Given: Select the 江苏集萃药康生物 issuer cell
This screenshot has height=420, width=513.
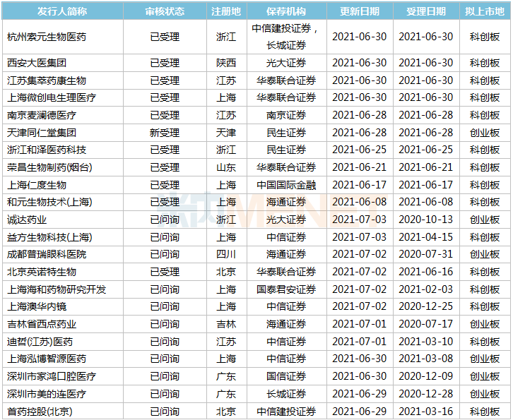Looking at the screenshot, I should pyautogui.click(x=62, y=80).
